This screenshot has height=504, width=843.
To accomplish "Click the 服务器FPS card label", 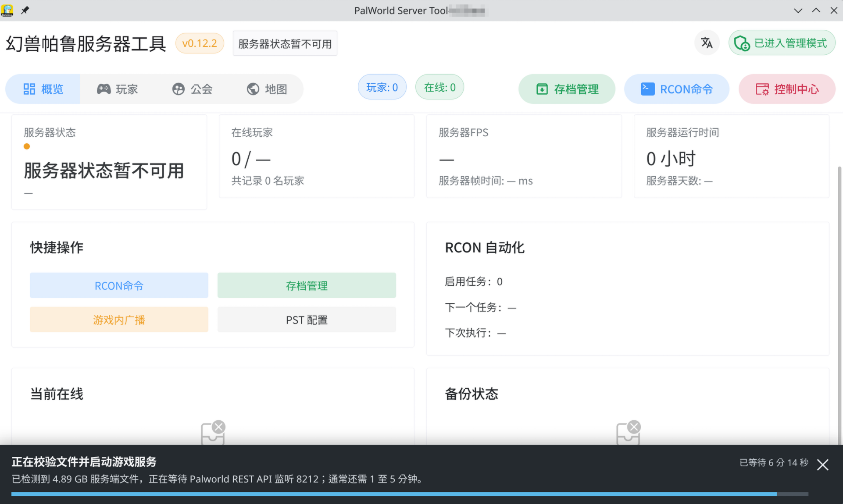I will tap(463, 132).
